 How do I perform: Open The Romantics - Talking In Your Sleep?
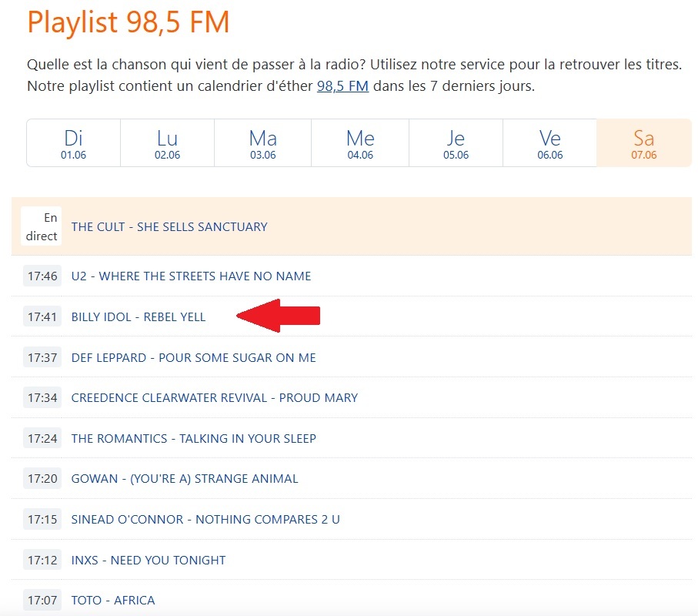[193, 438]
